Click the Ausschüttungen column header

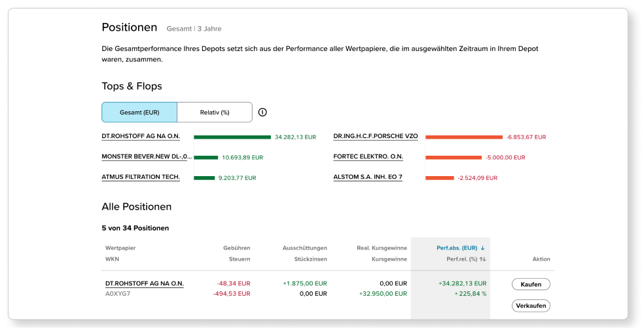coord(305,248)
